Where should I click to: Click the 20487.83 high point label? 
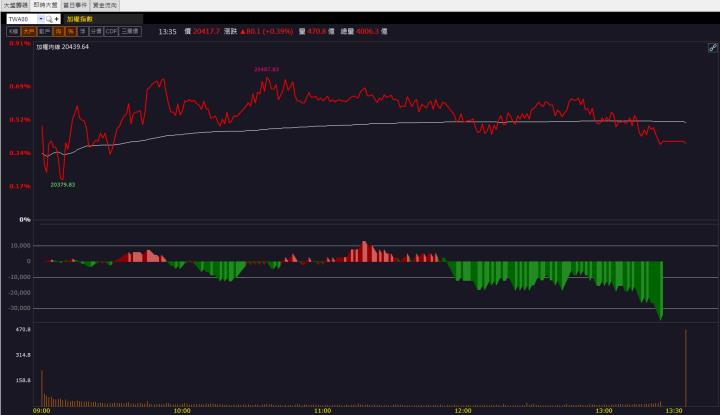tap(266, 69)
